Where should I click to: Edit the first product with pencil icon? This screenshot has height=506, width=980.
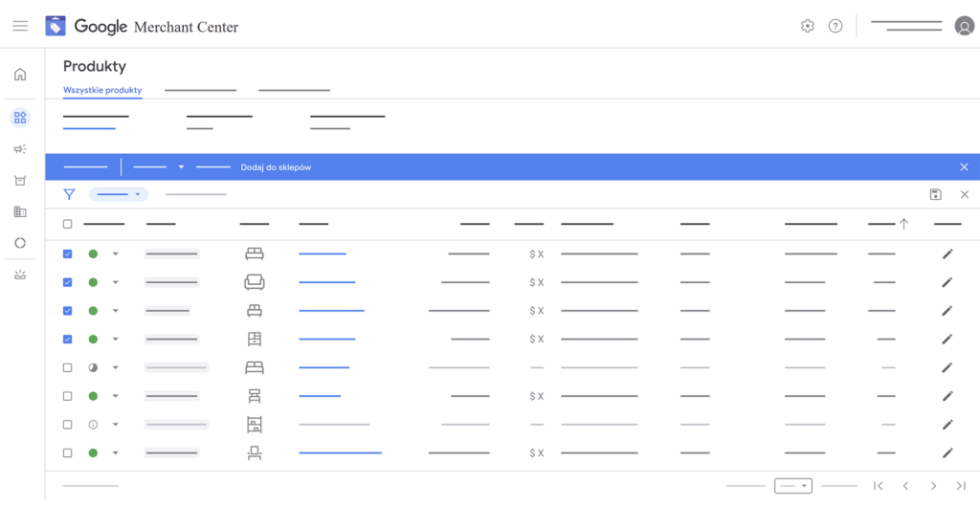(947, 253)
